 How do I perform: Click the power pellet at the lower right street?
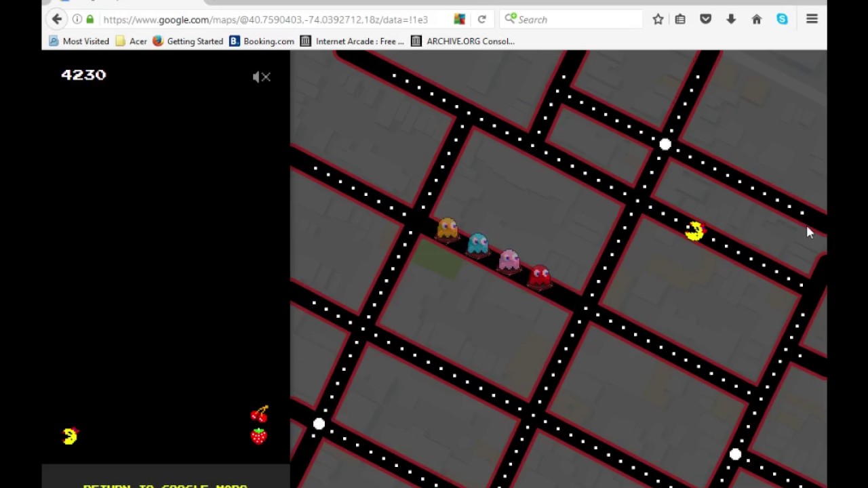click(x=736, y=454)
